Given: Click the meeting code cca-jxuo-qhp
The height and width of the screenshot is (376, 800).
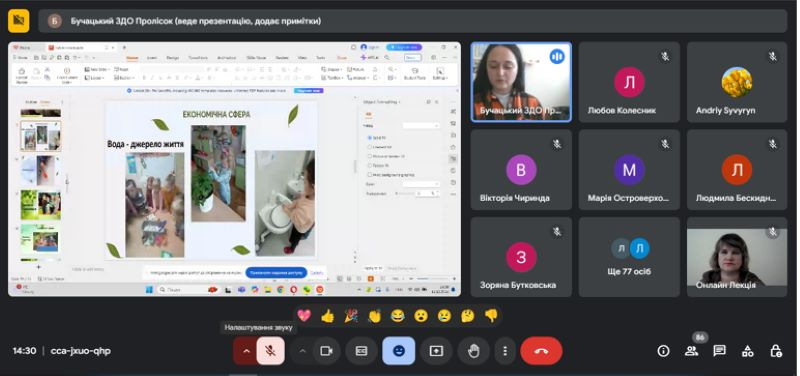Looking at the screenshot, I should tap(81, 351).
